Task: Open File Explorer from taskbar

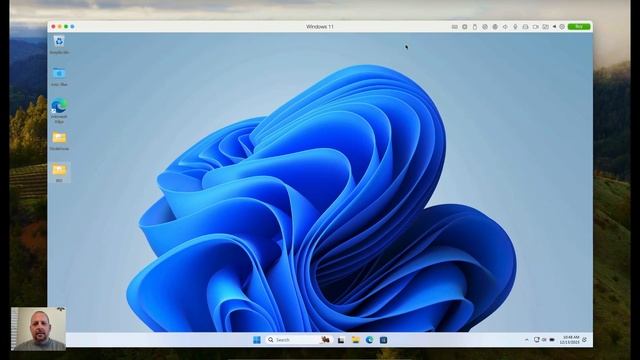Action: point(356,340)
